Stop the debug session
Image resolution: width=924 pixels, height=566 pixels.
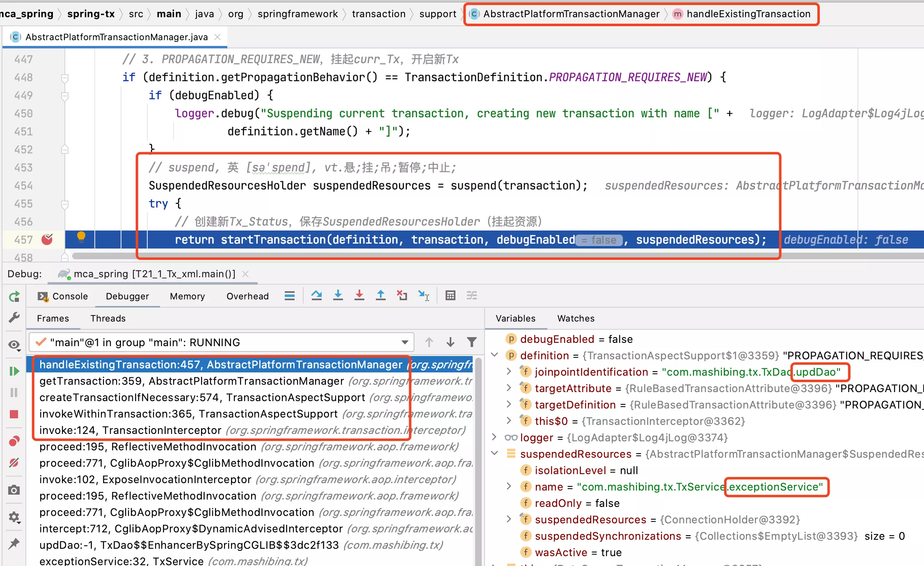pyautogui.click(x=14, y=414)
